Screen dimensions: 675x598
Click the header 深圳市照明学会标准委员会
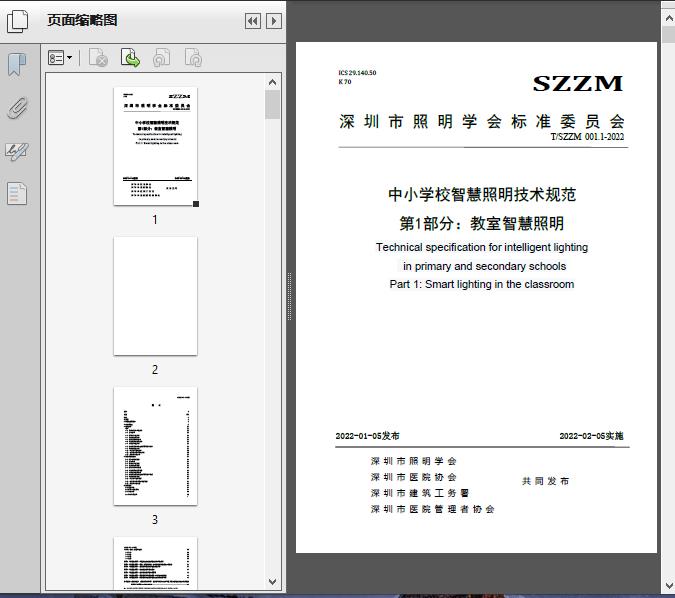click(482, 122)
